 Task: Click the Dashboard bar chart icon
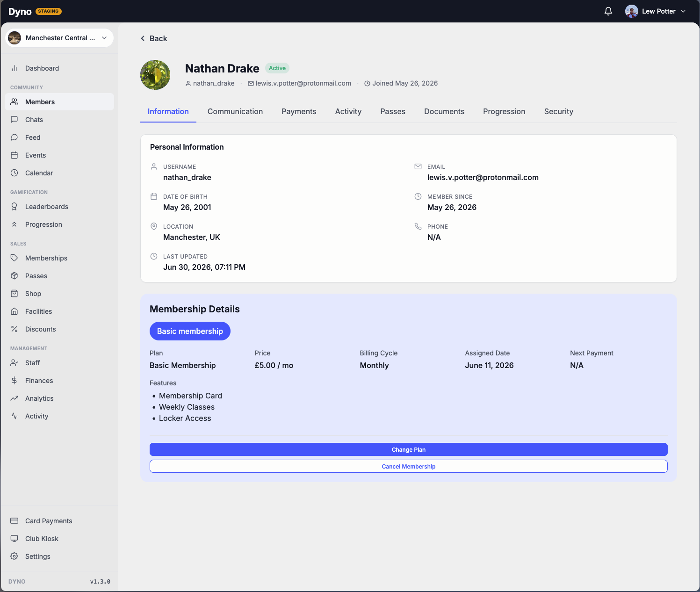tap(14, 68)
